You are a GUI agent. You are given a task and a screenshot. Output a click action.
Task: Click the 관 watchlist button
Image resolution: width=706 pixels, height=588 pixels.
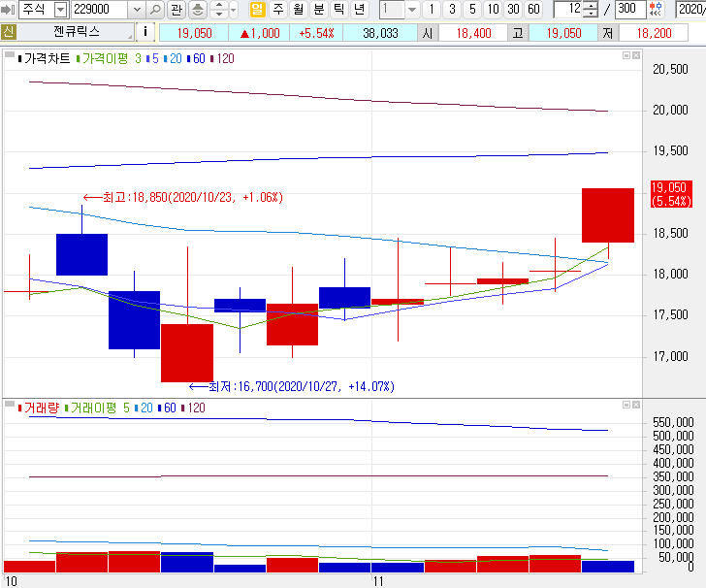(x=176, y=9)
